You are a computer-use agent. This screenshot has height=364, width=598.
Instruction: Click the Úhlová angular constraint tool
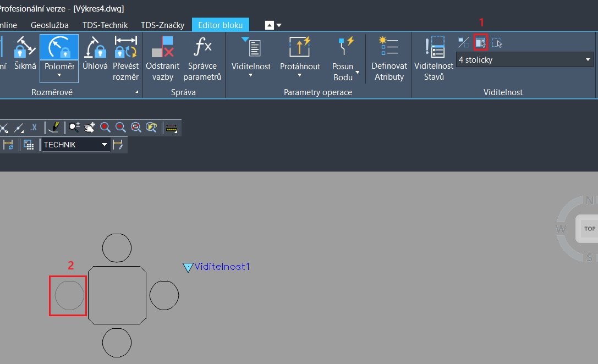point(95,55)
